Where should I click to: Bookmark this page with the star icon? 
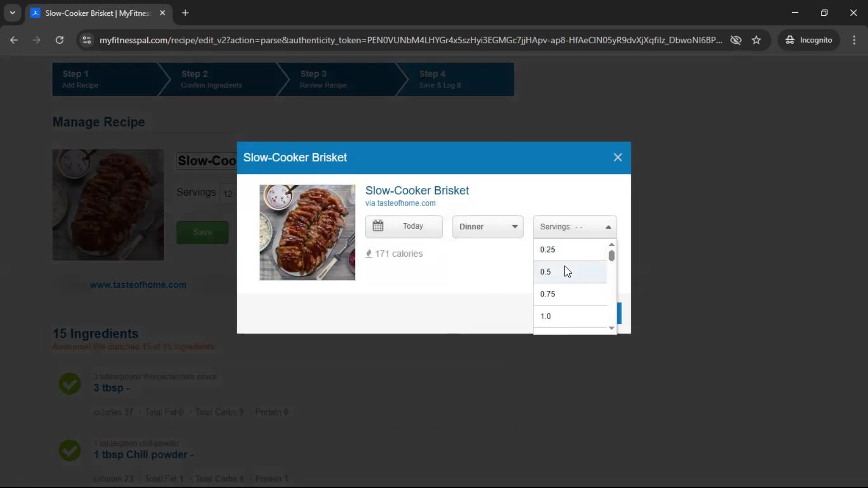pos(756,40)
